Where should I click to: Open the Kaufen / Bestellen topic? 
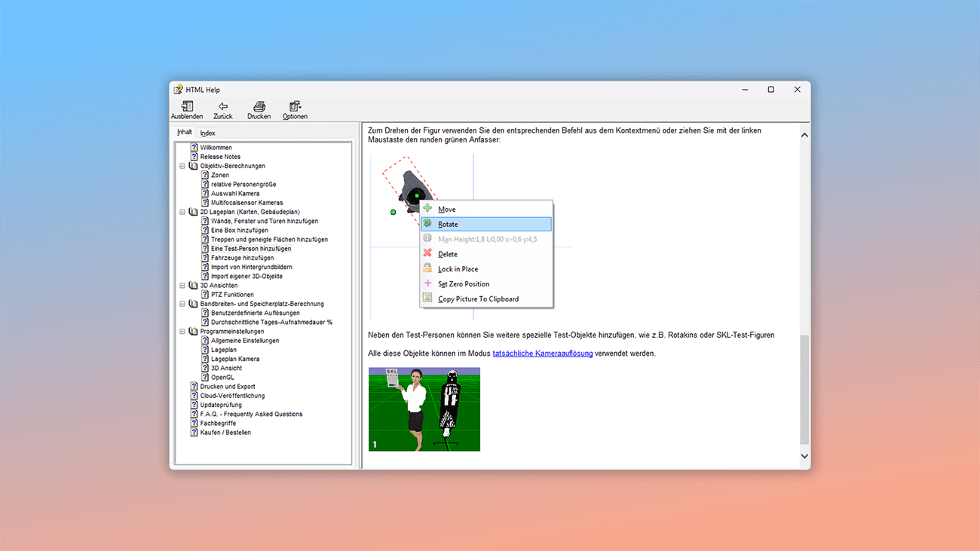point(225,433)
